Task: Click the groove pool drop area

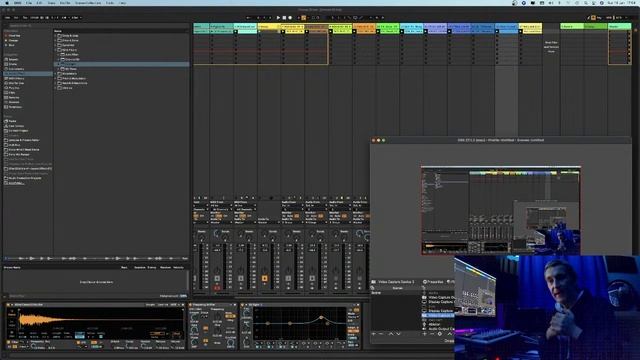Action: click(x=96, y=282)
